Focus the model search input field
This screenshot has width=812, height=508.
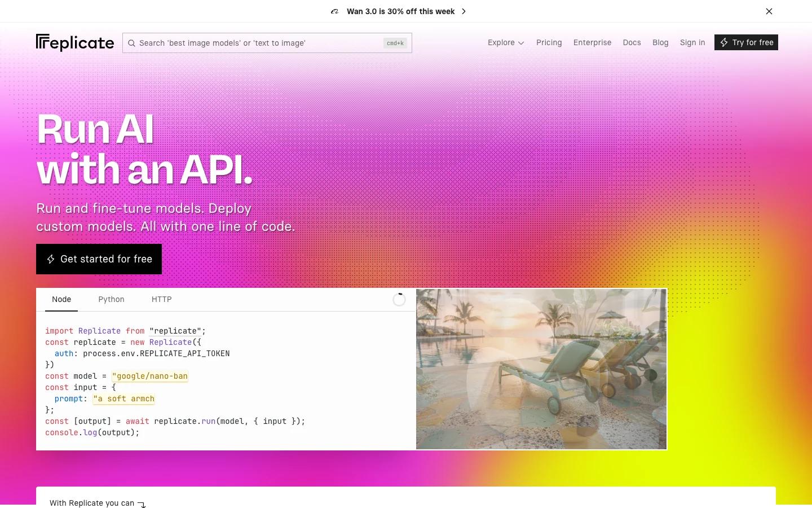click(x=267, y=43)
